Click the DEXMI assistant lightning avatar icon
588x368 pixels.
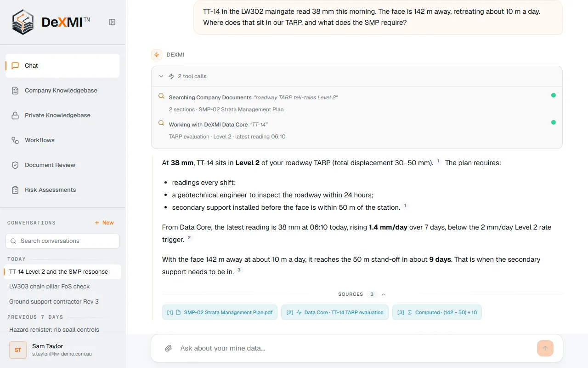(x=157, y=55)
